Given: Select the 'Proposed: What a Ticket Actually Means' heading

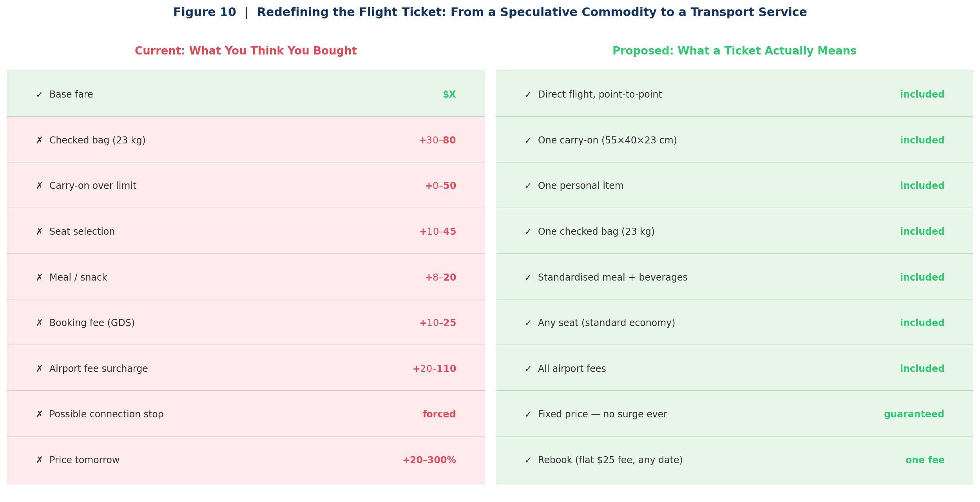Looking at the screenshot, I should tap(734, 51).
